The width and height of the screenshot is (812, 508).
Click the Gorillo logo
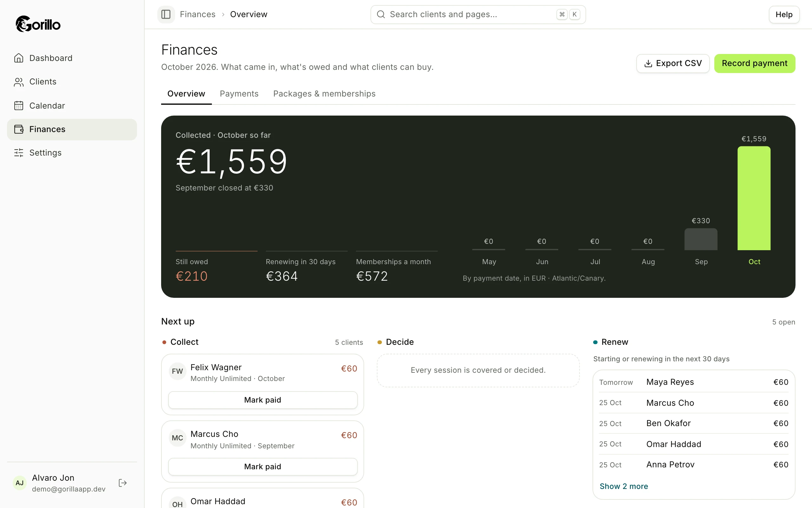[38, 24]
